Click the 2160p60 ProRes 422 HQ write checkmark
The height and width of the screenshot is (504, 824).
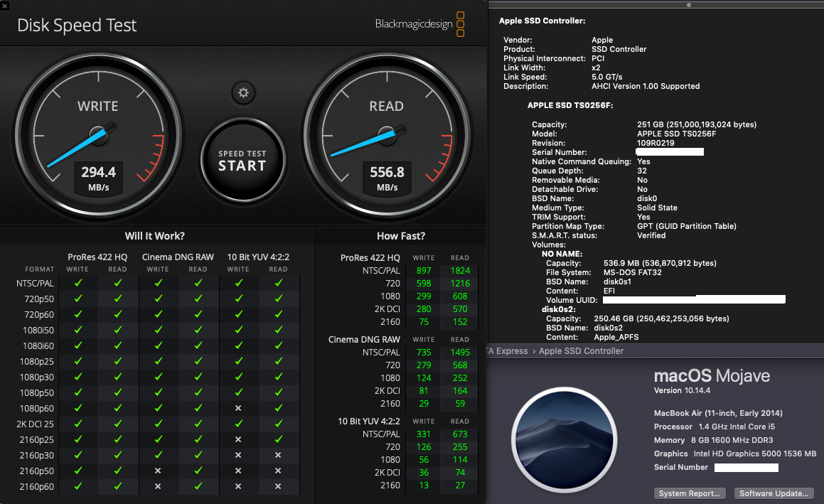click(x=77, y=487)
